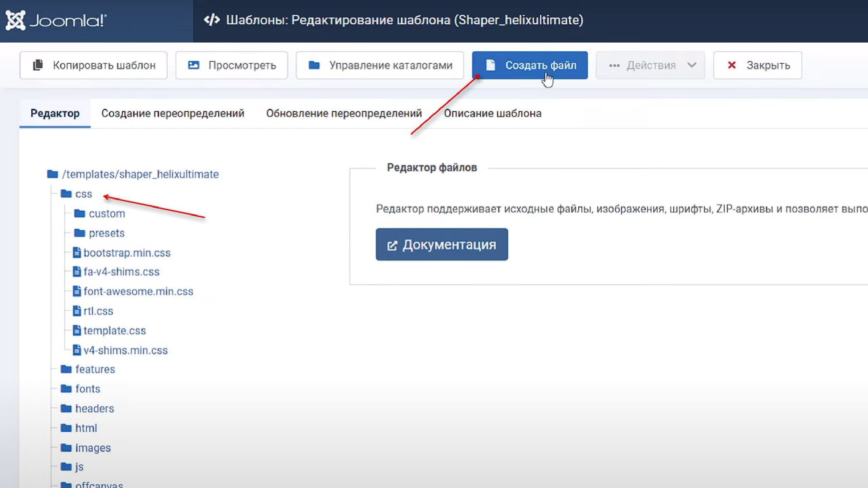The image size is (868, 488).
Task: Click the js folder icon
Action: pos(66,467)
